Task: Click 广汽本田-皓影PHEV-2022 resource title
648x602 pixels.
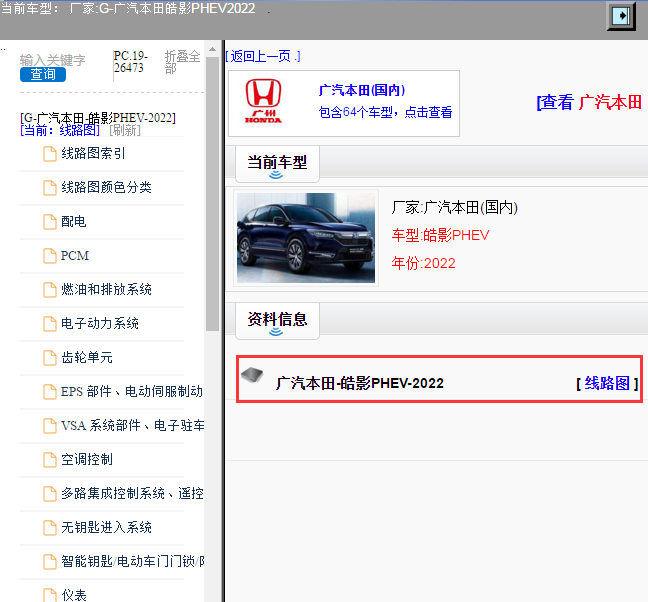Action: pos(360,383)
